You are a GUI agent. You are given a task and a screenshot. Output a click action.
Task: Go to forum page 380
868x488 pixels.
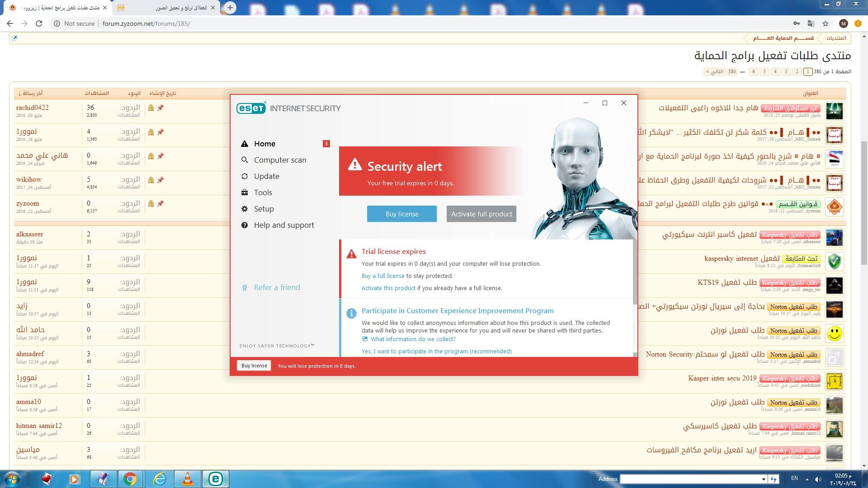coord(731,71)
